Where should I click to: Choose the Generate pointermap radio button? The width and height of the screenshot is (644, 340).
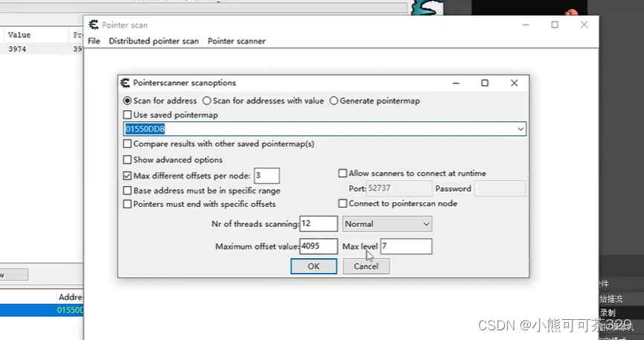334,100
